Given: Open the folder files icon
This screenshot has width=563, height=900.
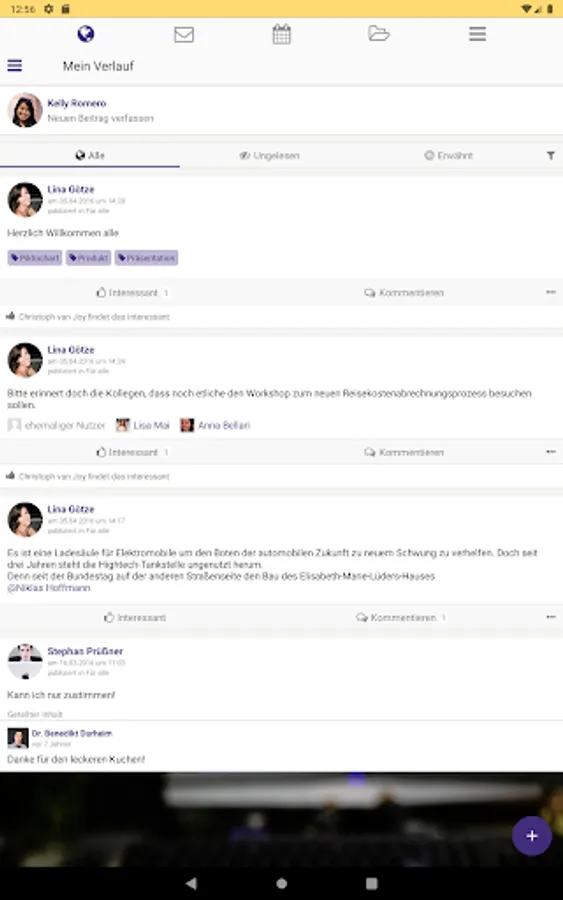Looking at the screenshot, I should pos(379,34).
